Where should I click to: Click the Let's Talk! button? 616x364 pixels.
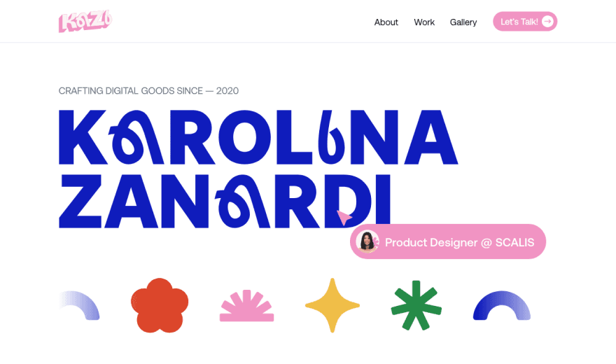pos(525,21)
